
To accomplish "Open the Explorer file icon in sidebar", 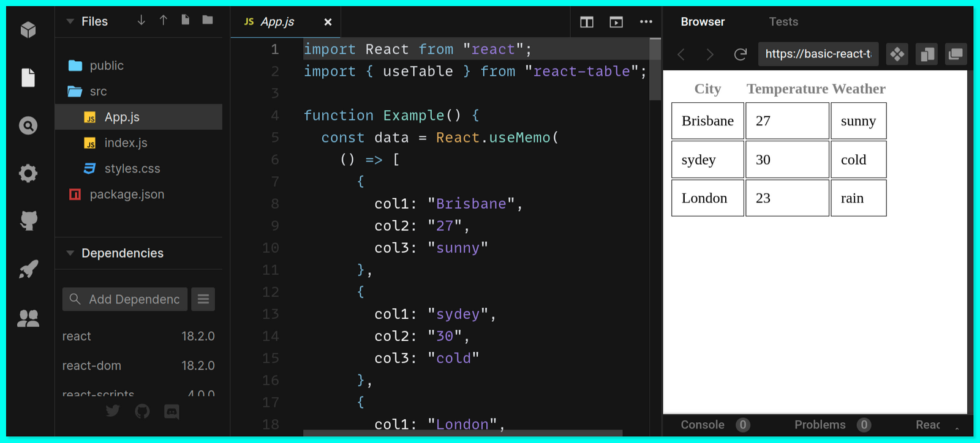I will [28, 78].
